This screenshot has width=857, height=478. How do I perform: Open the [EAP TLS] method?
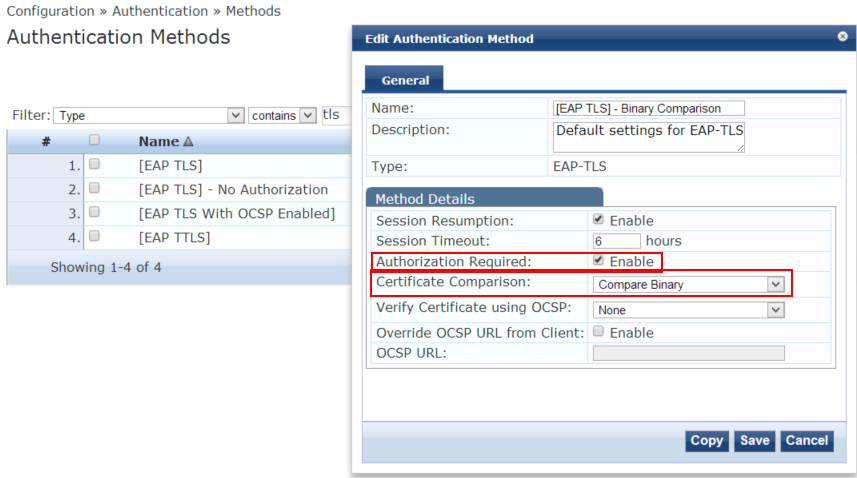(x=170, y=166)
